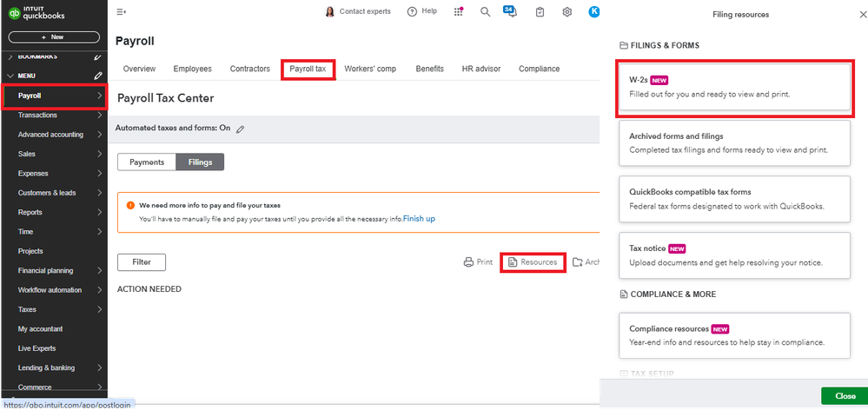Close the Filing resources panel with X

tap(863, 15)
